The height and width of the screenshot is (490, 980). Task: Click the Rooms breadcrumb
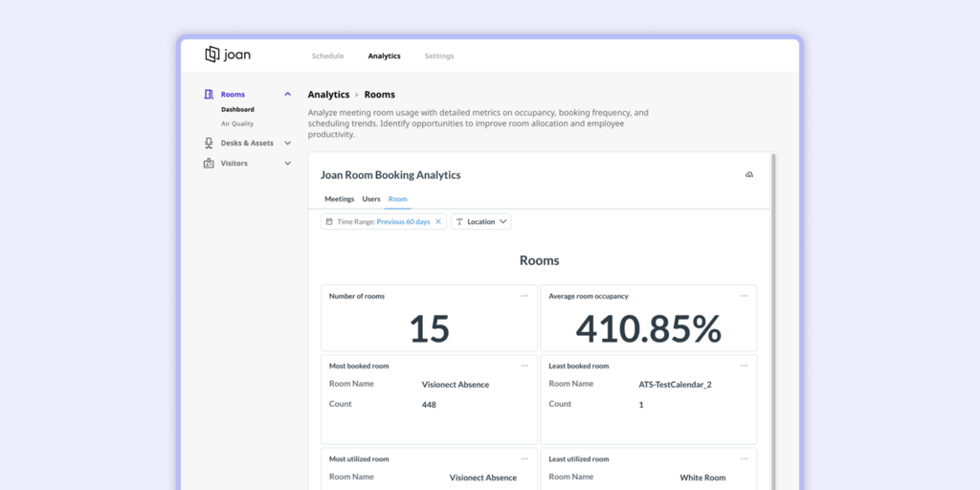[379, 95]
